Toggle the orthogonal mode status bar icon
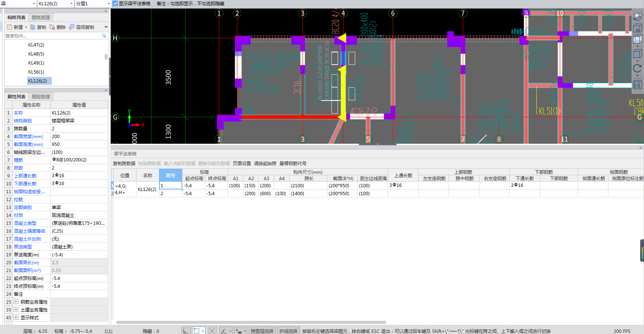Viewport: 644px width, 334px height. point(186,331)
